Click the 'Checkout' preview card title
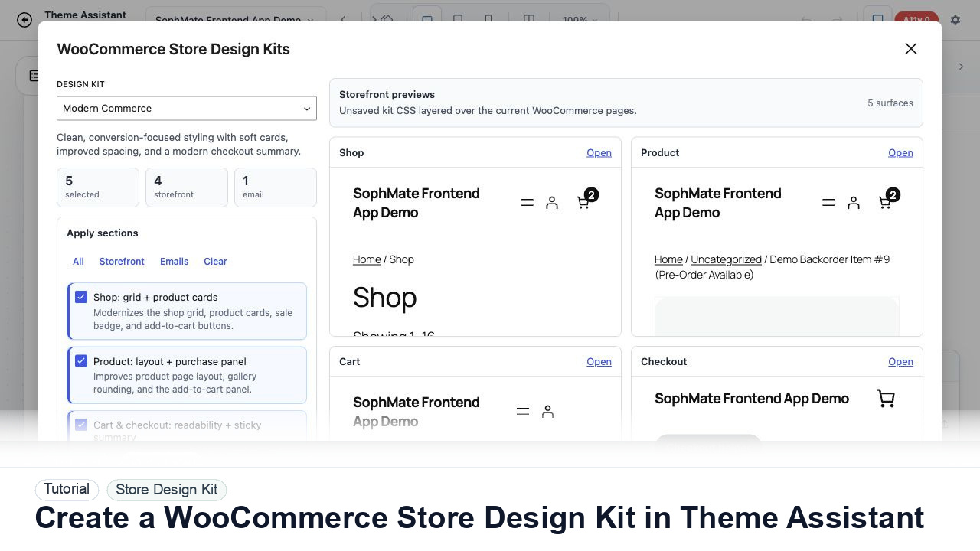This screenshot has height=551, width=980. coord(664,361)
